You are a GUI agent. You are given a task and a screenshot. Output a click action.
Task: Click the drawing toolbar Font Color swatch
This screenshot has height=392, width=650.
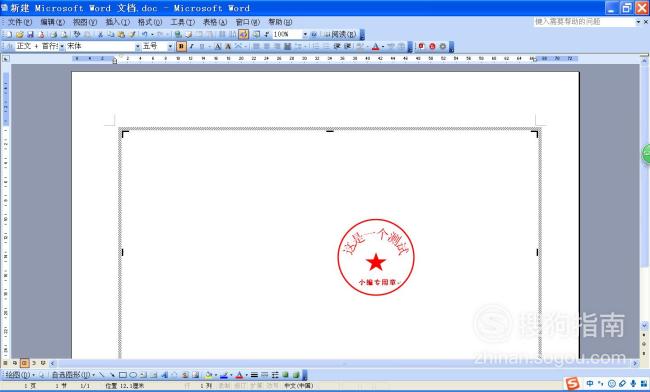click(x=239, y=375)
